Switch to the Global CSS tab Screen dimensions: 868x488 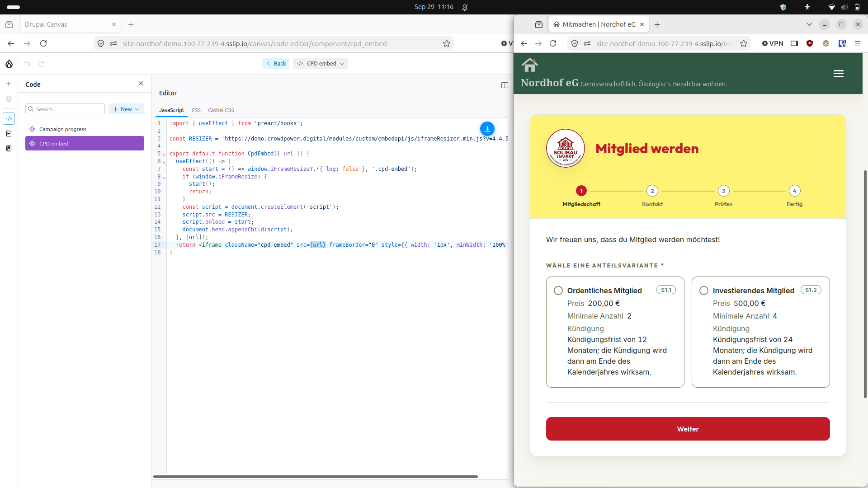(221, 110)
